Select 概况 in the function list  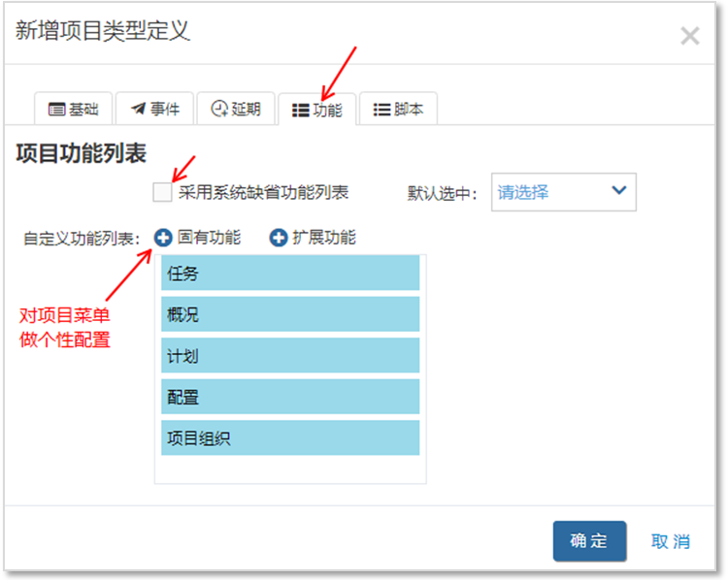290,314
